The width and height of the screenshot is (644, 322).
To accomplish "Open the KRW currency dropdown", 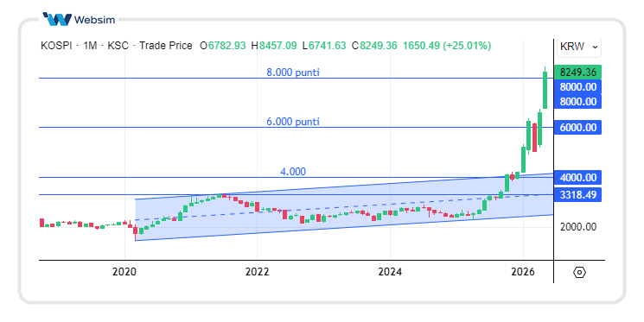I will (578, 47).
